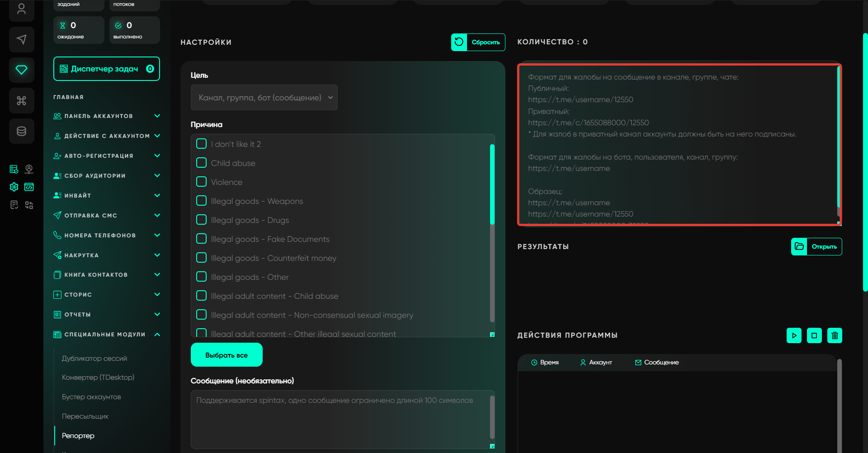Click the gear settings icon in sidebar
Viewport: 868px width, 453px height.
click(14, 187)
